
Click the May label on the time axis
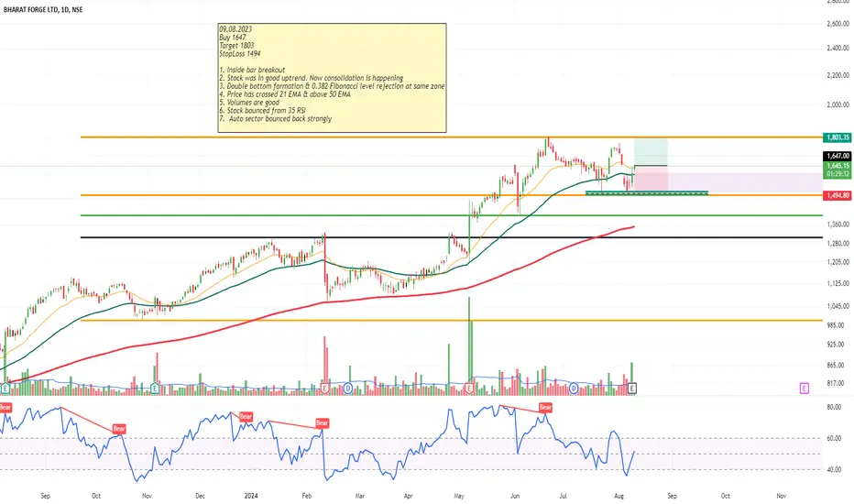click(458, 496)
